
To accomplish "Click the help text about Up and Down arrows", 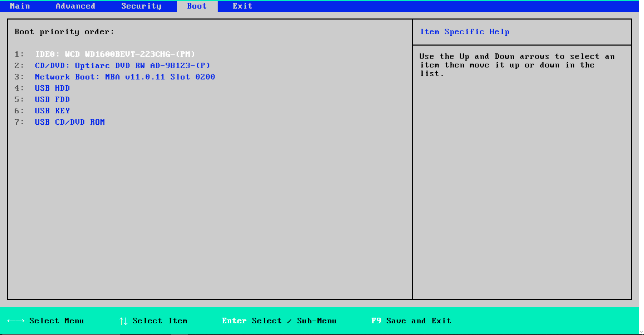I will click(517, 65).
